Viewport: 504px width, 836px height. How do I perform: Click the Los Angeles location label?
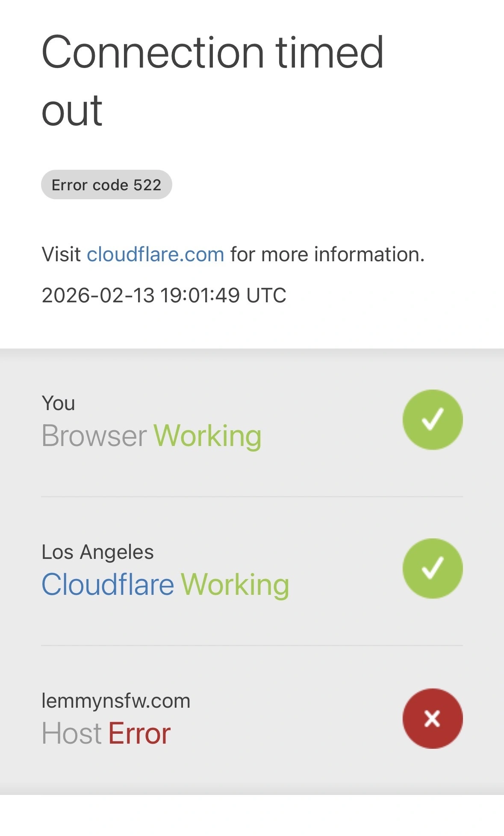(97, 552)
